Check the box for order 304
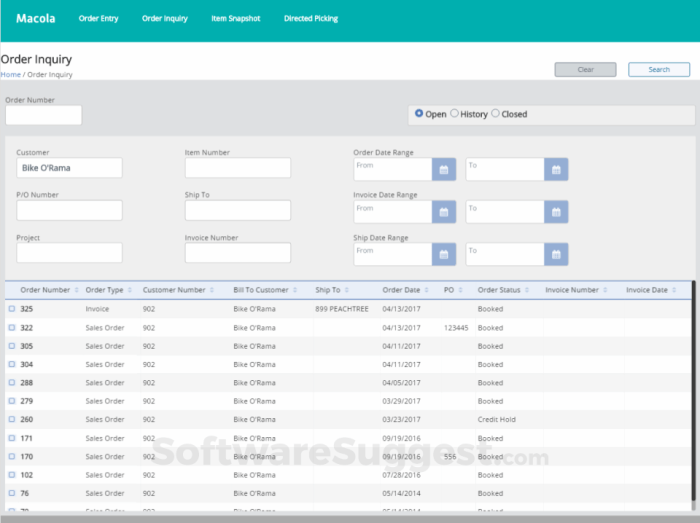The width and height of the screenshot is (700, 523). (x=12, y=364)
